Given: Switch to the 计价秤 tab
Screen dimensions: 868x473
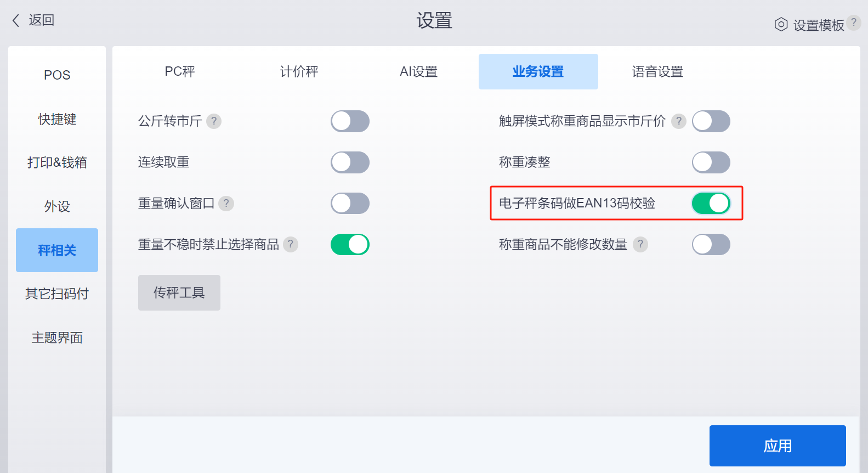Looking at the screenshot, I should coord(299,71).
